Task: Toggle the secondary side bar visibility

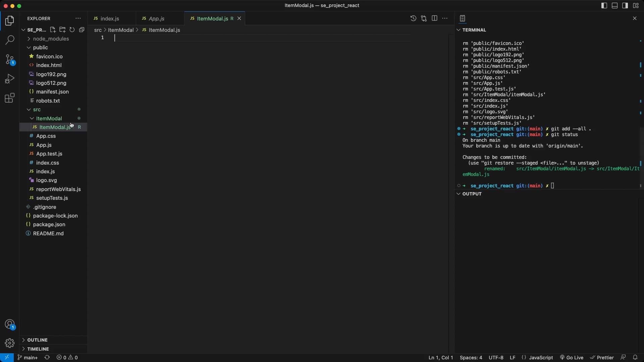Action: [625, 6]
